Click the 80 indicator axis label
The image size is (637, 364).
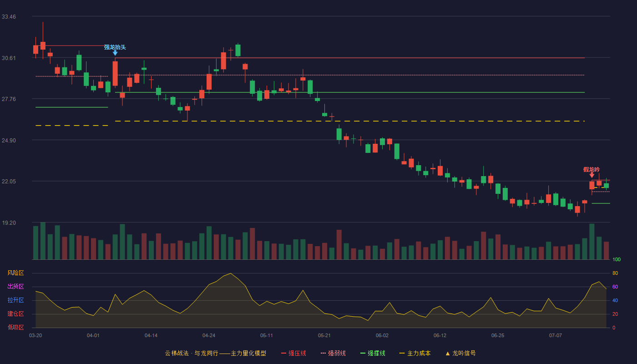[615, 273]
